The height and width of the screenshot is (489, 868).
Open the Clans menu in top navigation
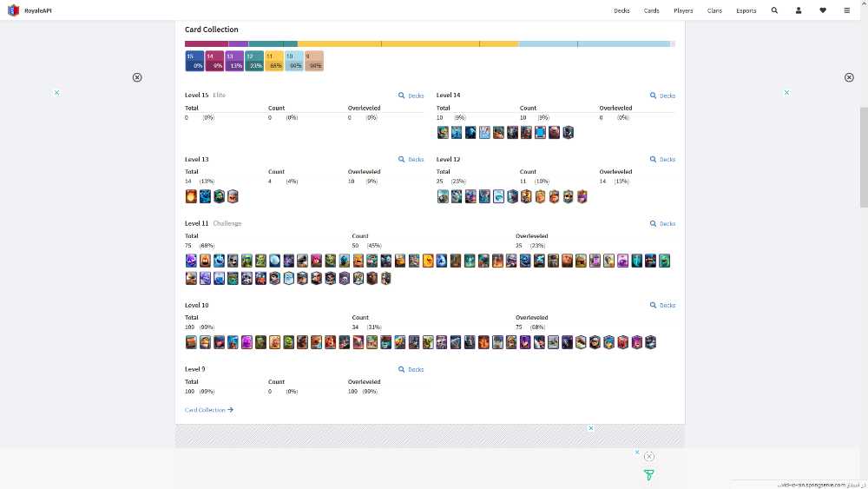pos(714,10)
